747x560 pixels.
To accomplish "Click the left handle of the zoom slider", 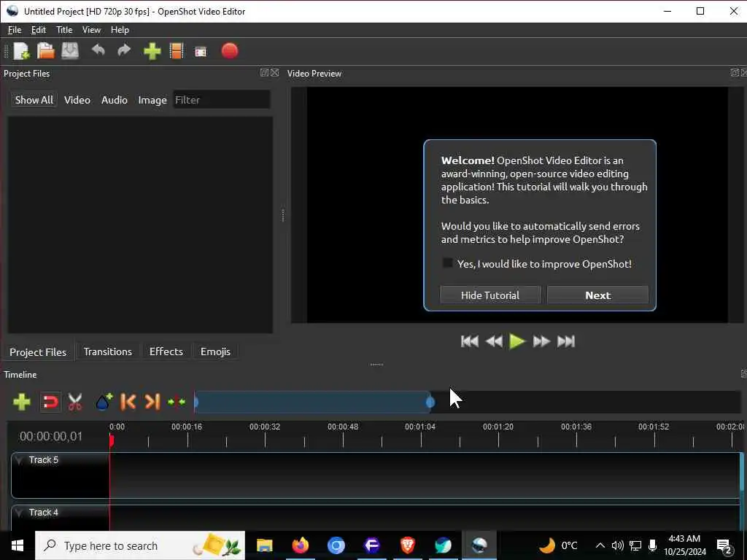I will point(196,402).
